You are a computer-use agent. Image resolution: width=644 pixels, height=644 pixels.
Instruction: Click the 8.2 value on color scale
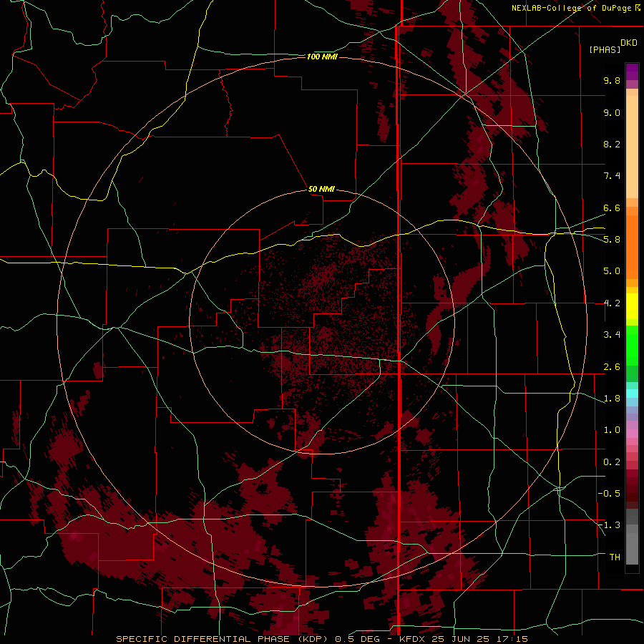(612, 144)
